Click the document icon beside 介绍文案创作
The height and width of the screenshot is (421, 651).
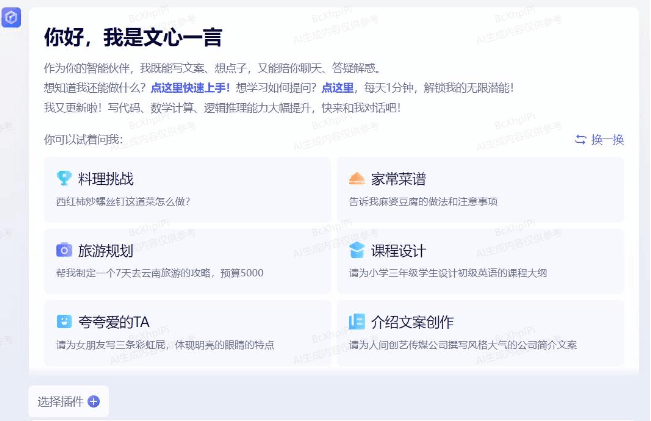tap(357, 322)
